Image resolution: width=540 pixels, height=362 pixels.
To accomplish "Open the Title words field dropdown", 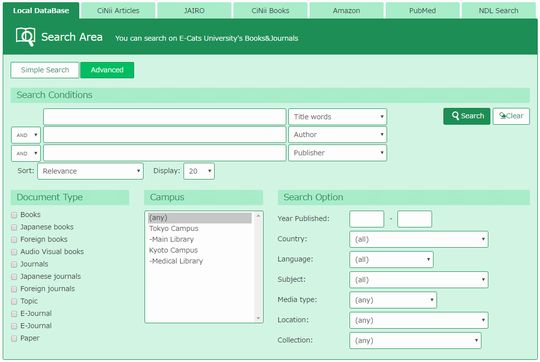I will (x=338, y=117).
